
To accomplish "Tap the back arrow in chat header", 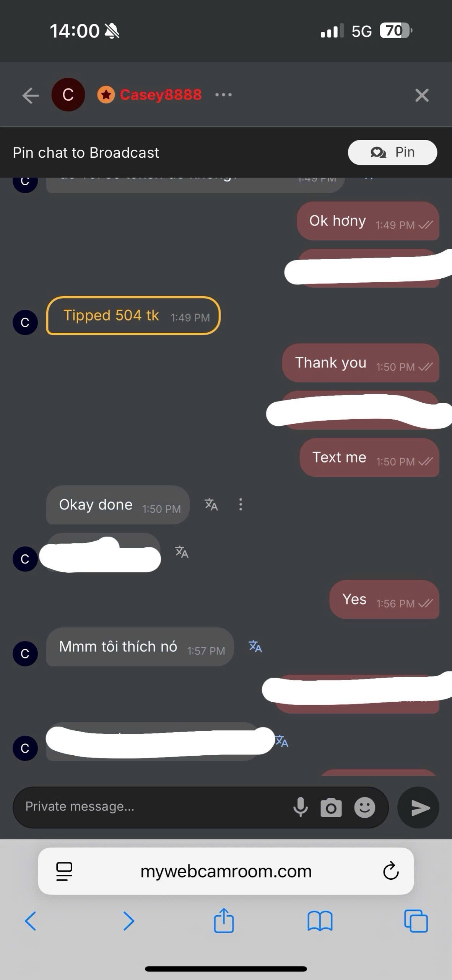I will (x=31, y=95).
